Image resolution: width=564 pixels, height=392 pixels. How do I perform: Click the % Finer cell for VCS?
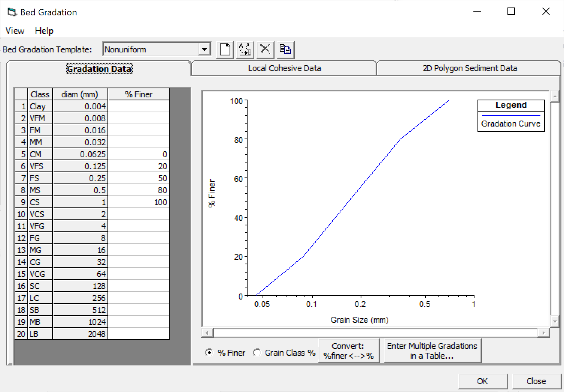pos(139,214)
